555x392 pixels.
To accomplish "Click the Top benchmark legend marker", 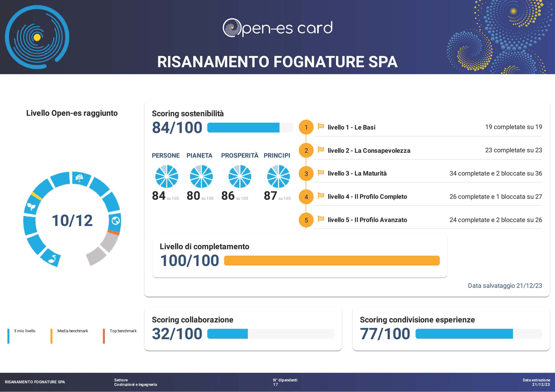I will (x=104, y=336).
